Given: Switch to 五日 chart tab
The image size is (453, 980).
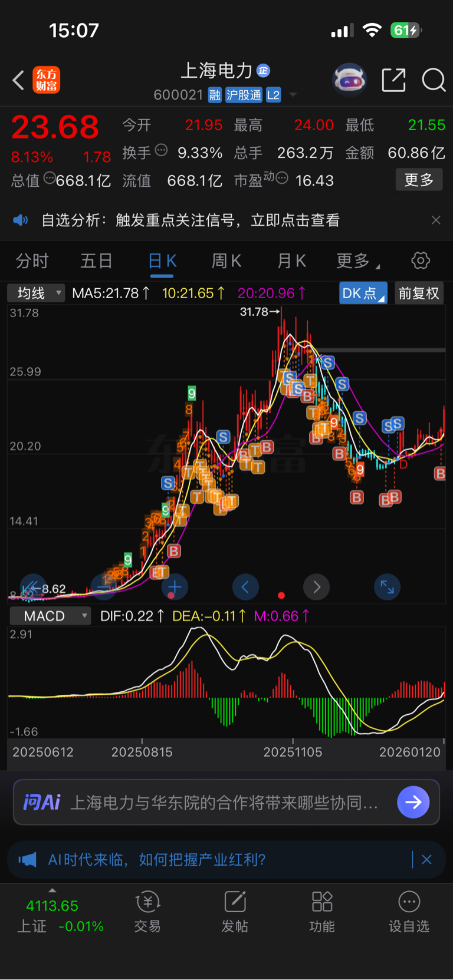Looking at the screenshot, I should pos(96,261).
